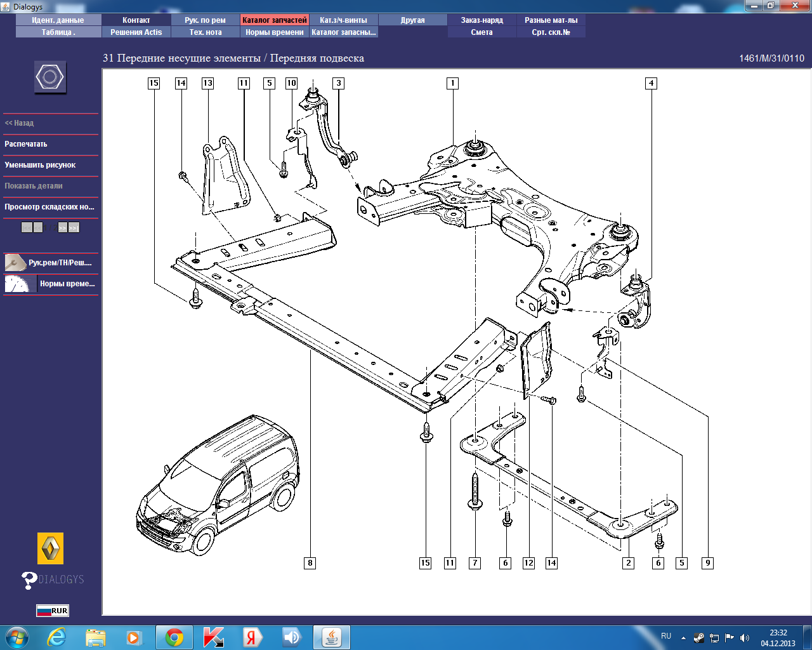
Task: Open the Рук.рем/ТН/Реш... wrench shortcut
Action: point(51,263)
